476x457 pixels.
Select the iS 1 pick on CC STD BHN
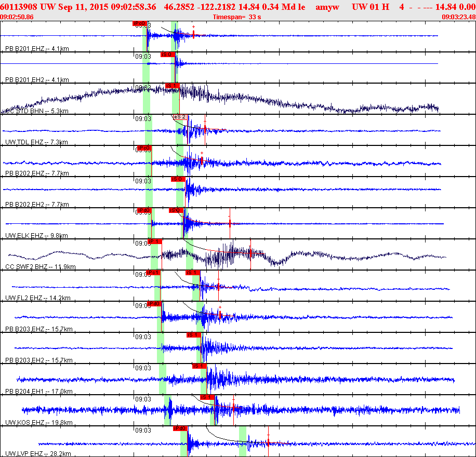pos(172,86)
